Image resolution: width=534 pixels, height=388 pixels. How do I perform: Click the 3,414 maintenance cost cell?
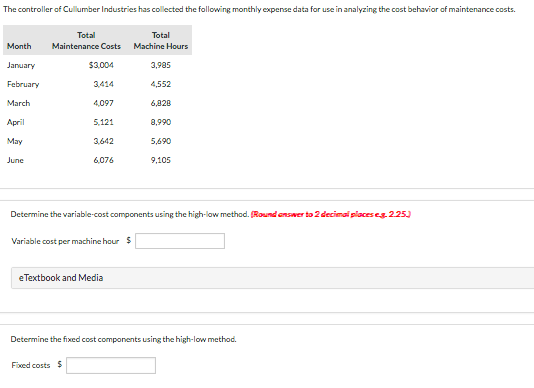tap(104, 84)
